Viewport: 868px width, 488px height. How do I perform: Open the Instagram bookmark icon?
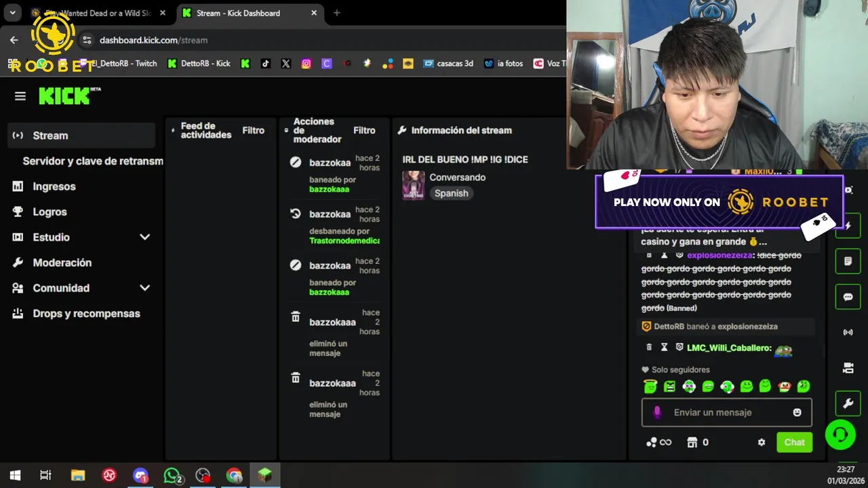pos(306,63)
